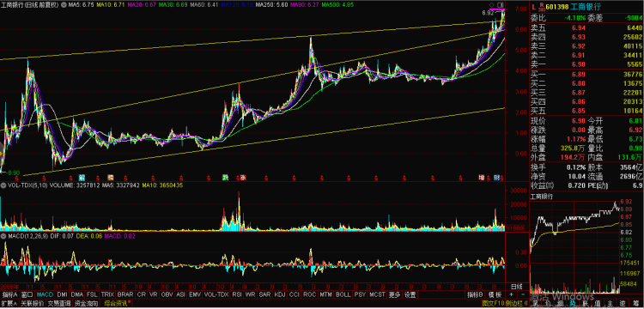Toggle the KDJ indicator
The width and height of the screenshot is (644, 309).
pyautogui.click(x=280, y=294)
